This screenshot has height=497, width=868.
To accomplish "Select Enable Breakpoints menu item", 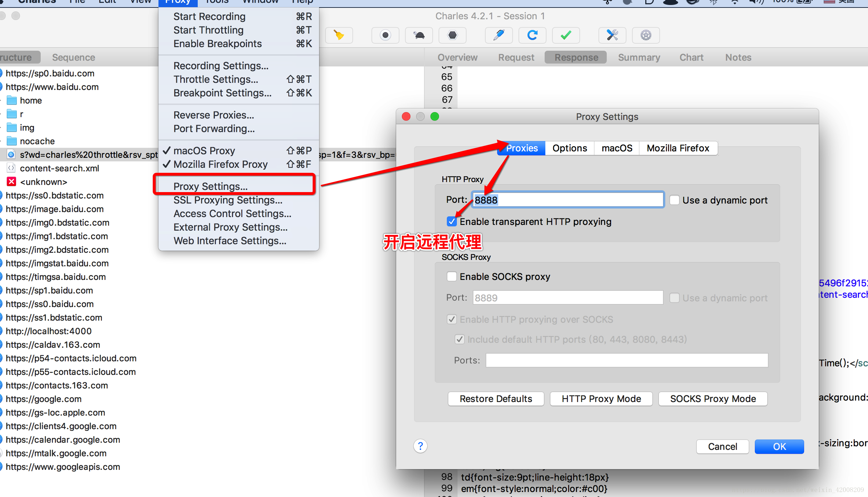I will tap(238, 44).
